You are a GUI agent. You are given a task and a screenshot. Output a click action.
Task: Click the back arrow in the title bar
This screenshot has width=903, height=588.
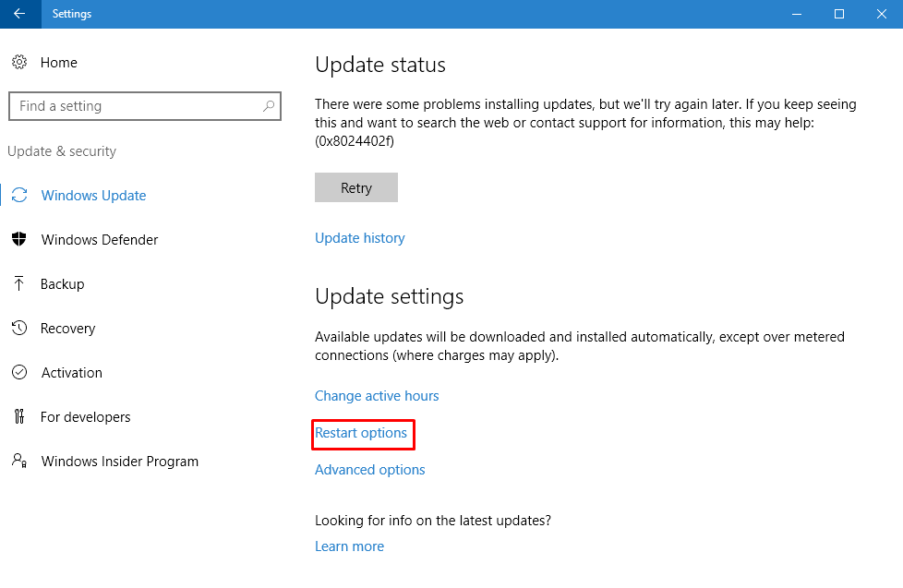point(19,14)
